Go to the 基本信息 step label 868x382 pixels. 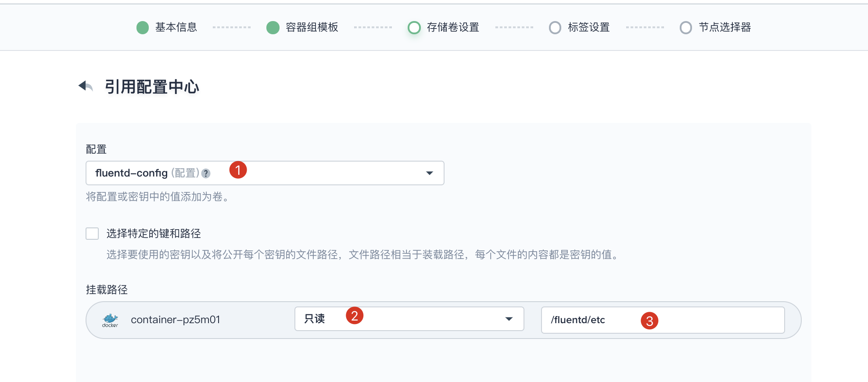coord(176,27)
